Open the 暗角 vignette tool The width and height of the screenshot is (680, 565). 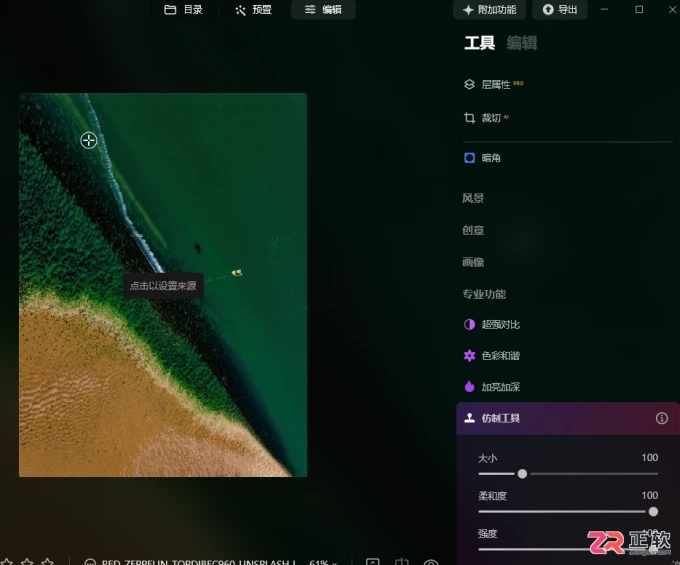pos(483,158)
